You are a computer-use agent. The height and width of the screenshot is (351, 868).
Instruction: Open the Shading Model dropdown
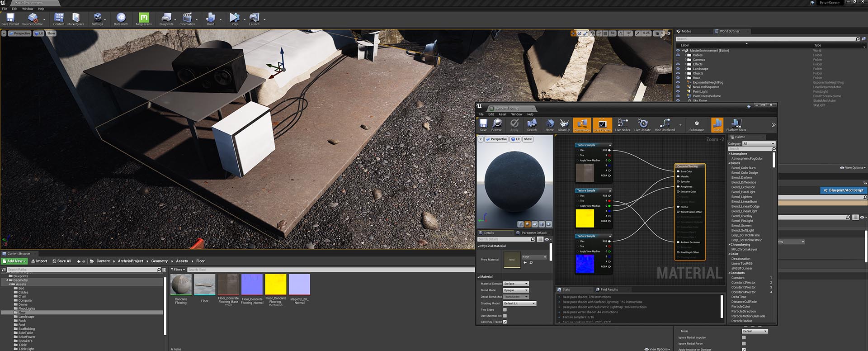[x=519, y=304]
